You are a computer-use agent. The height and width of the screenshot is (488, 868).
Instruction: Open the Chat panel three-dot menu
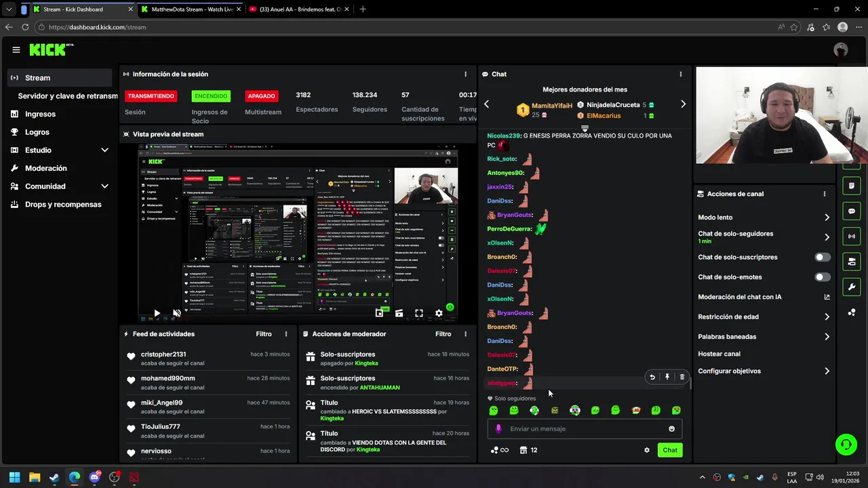click(681, 74)
